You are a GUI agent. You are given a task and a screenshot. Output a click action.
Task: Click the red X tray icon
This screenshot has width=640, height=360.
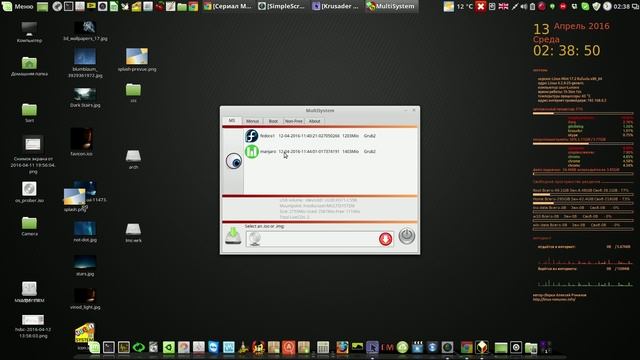[481, 6]
